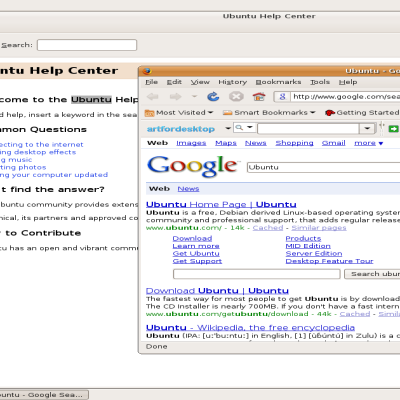400x400 pixels.
Task: Click the green Go arrow icon
Action: pos(394,129)
